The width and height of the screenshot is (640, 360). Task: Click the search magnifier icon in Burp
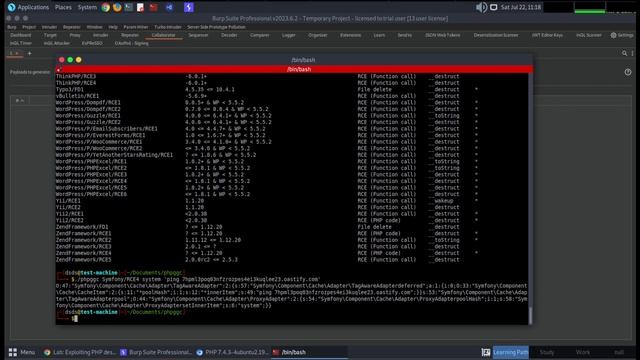[624, 53]
